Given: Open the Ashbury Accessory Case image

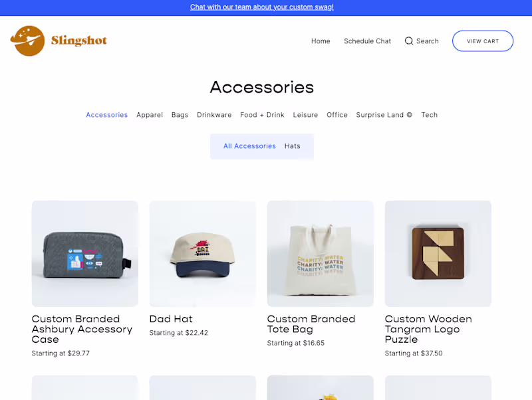Looking at the screenshot, I should [85, 254].
